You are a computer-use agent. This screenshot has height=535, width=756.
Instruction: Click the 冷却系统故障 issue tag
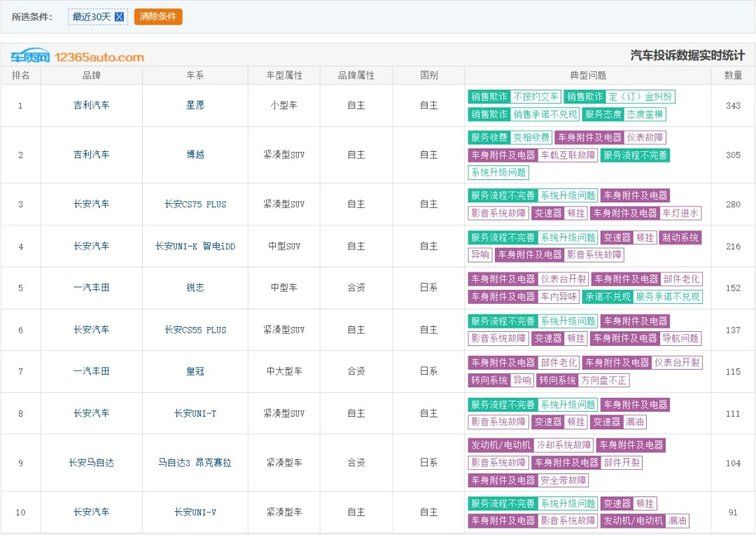(x=563, y=445)
